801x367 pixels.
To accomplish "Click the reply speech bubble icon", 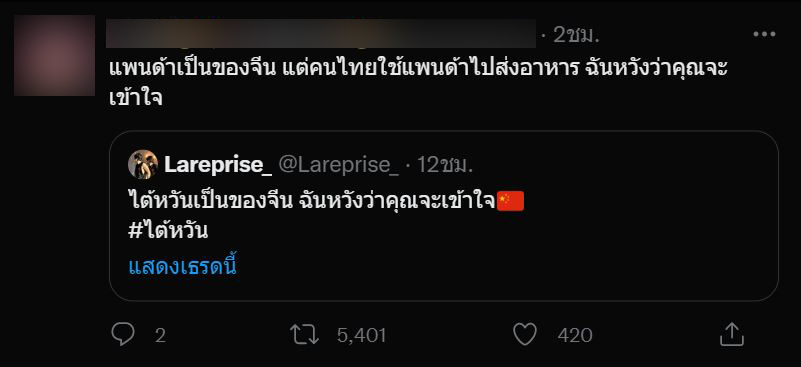I will [x=123, y=335].
